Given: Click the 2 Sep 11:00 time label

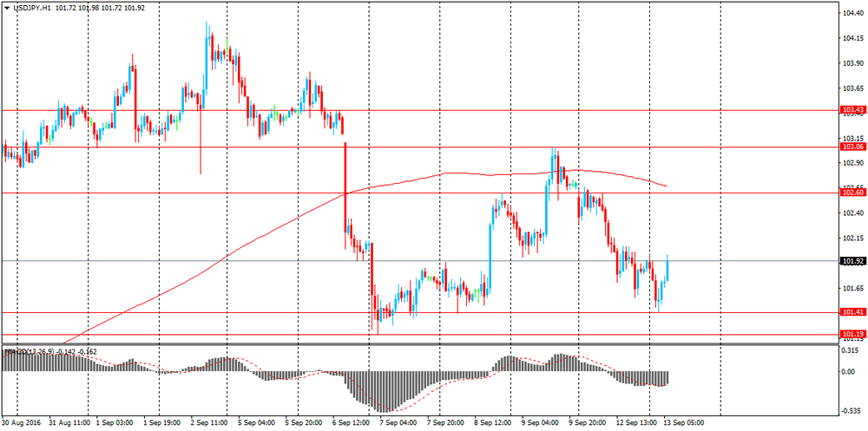Looking at the screenshot, I should click(x=209, y=422).
